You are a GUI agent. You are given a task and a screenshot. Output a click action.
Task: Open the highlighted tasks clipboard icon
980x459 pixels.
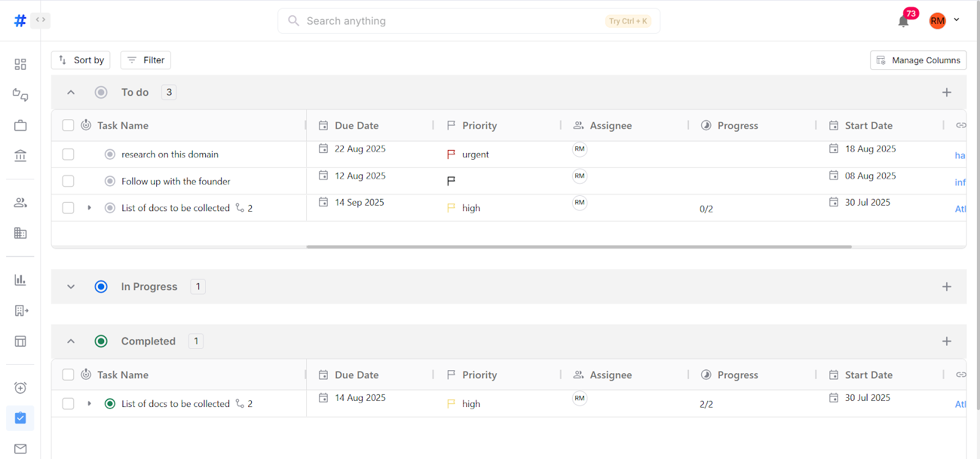click(20, 418)
